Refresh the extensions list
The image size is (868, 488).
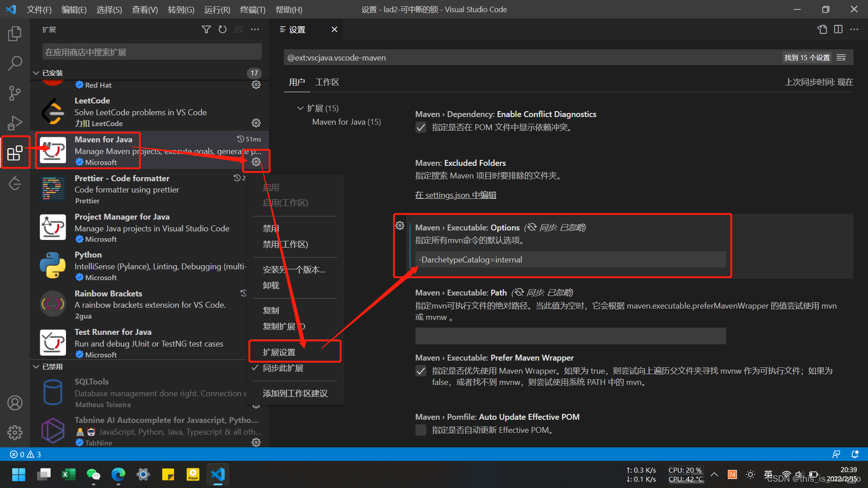coord(222,30)
